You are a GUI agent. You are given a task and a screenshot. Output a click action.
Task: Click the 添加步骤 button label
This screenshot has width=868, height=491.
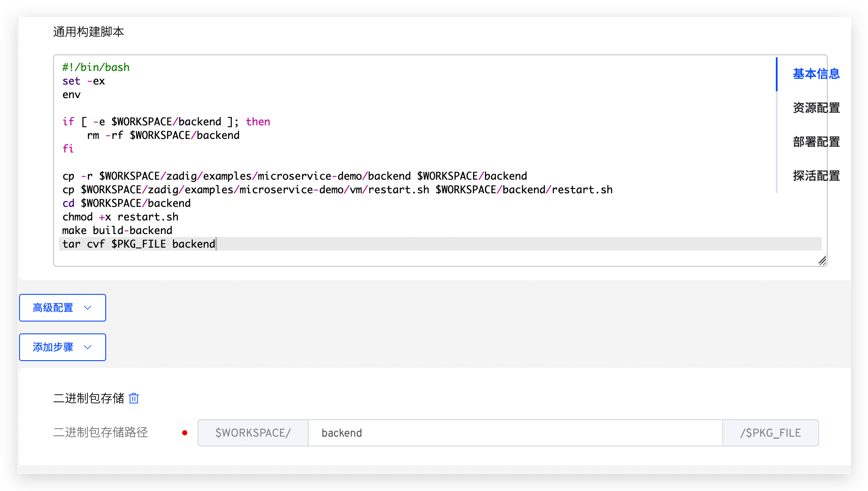[53, 347]
